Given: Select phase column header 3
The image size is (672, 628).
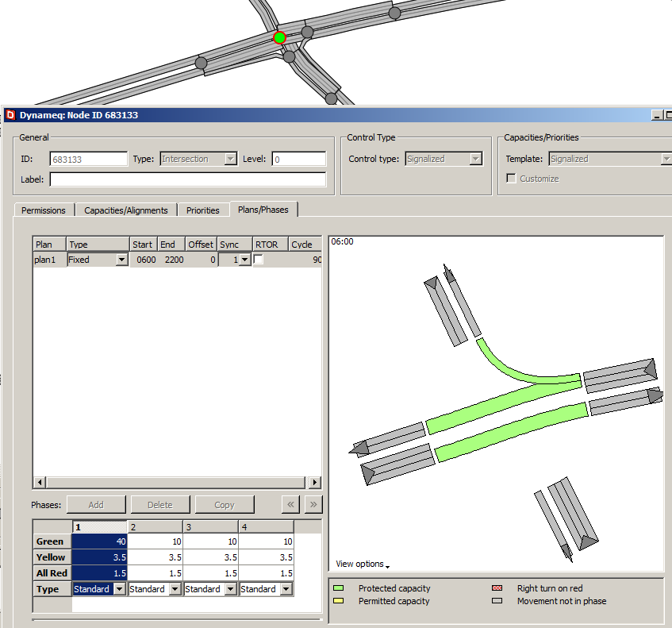Looking at the screenshot, I should click(211, 526).
